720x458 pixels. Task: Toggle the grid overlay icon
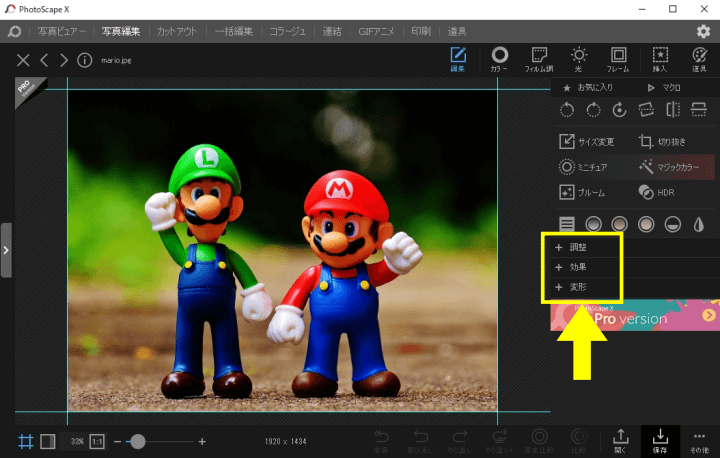pyautogui.click(x=26, y=441)
